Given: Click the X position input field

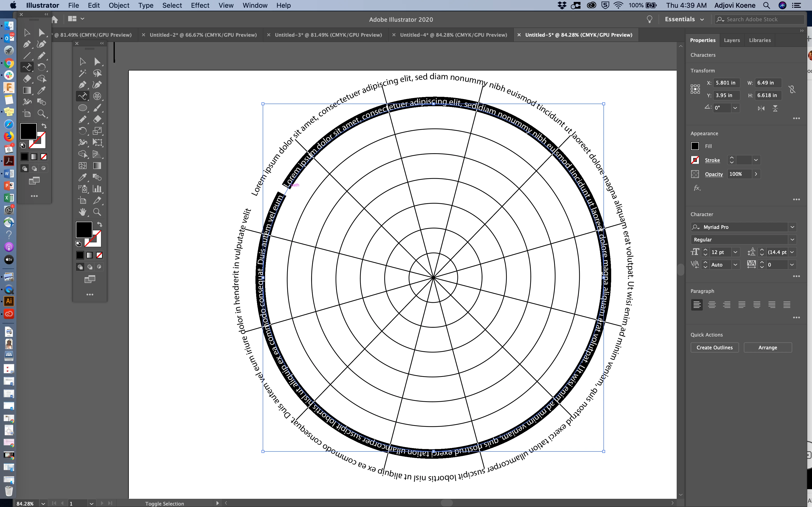Looking at the screenshot, I should point(726,83).
